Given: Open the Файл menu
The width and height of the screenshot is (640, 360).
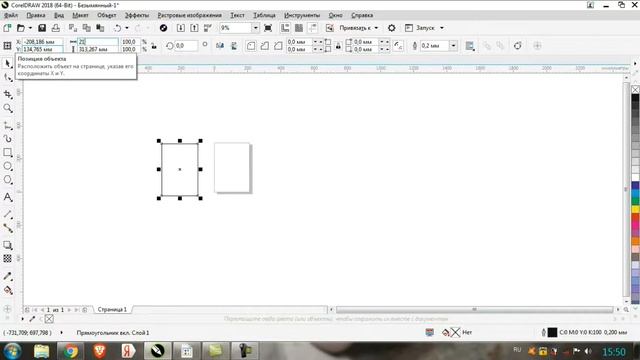Looking at the screenshot, I should click(11, 15).
